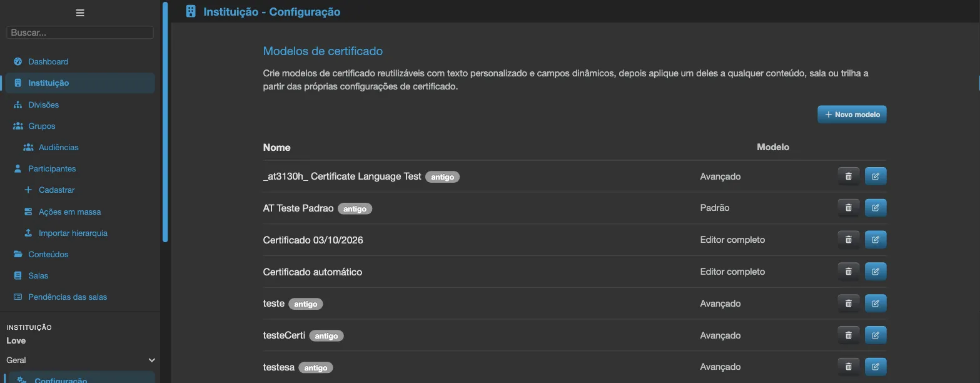Click the Participantes person icon
Screen dimensions: 980x383
(18, 168)
